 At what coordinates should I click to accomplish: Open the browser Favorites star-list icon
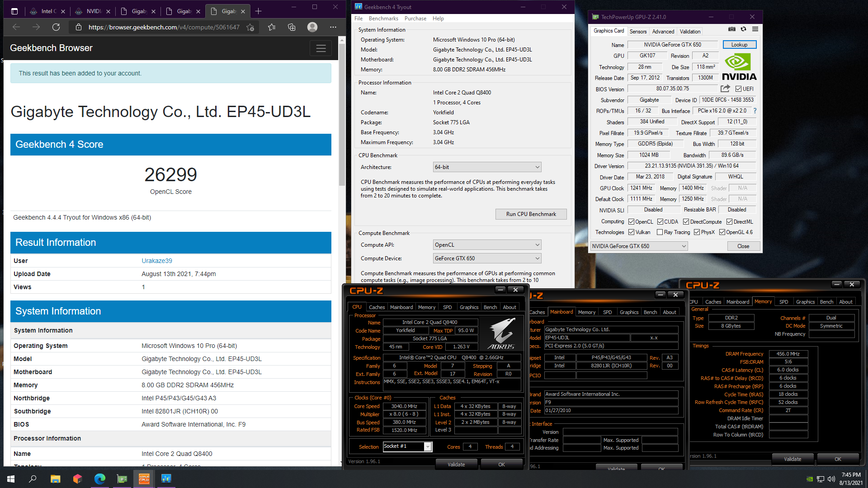pyautogui.click(x=272, y=27)
